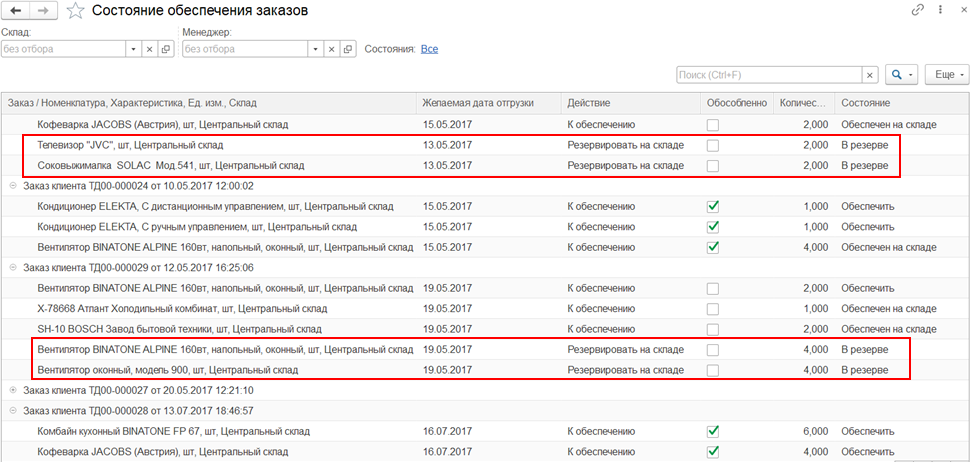Toggle Обособленно for Комбайн кухонный BINATONE FP 67
974x464 pixels.
point(712,431)
